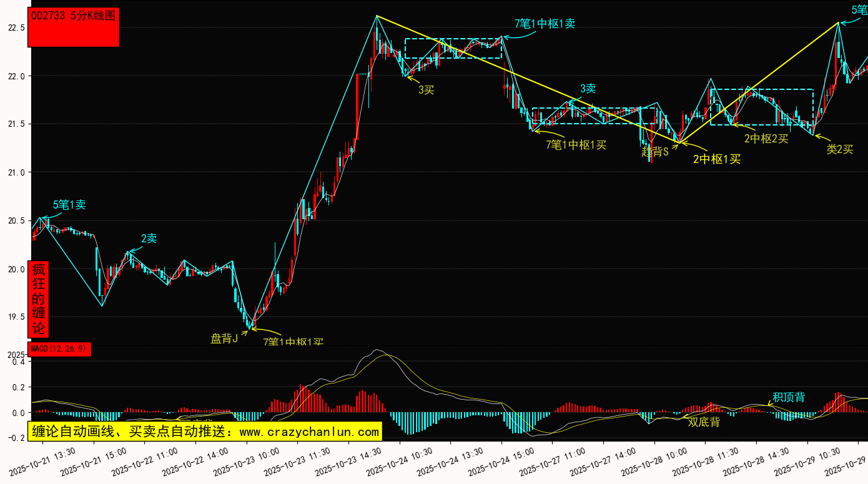This screenshot has height=484, width=868.
Task: Click the 盘背J divergence annotation
Action: (224, 338)
